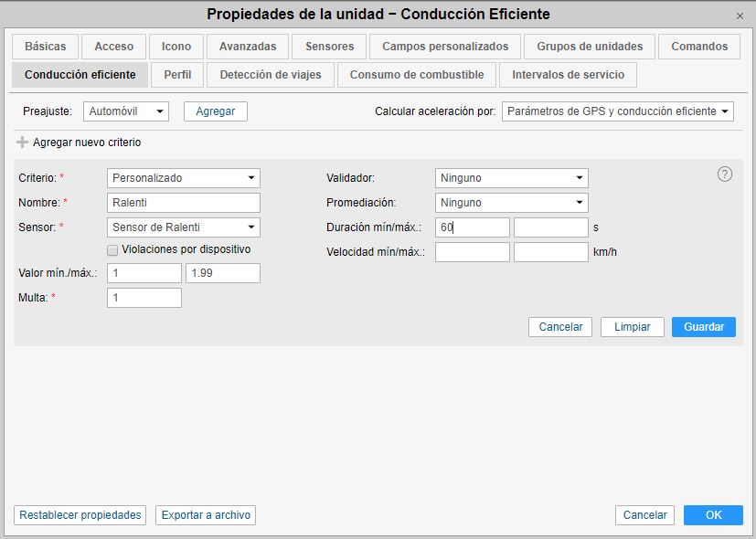The height and width of the screenshot is (539, 756).
Task: Open the Sensor de Ralenti dropdown
Action: (x=183, y=227)
